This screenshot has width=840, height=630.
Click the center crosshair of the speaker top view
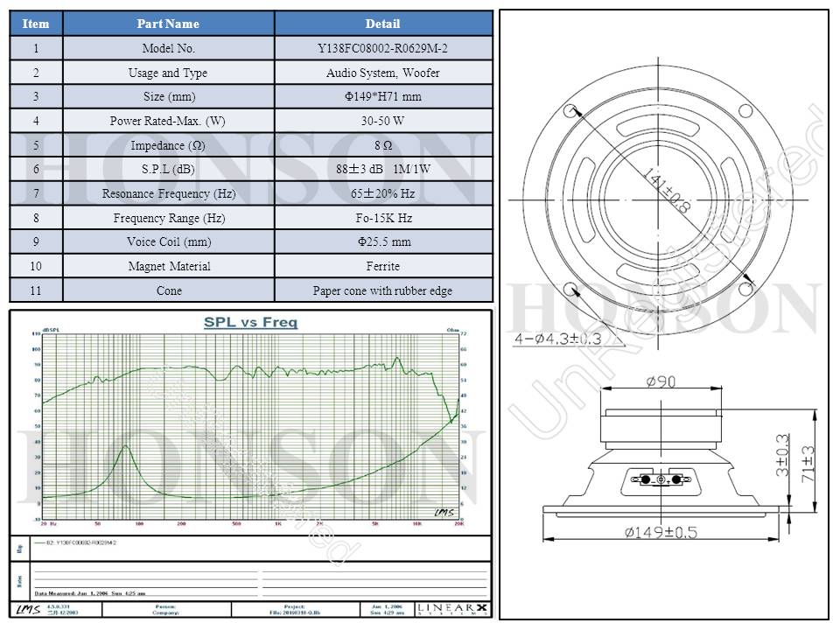pyautogui.click(x=659, y=200)
